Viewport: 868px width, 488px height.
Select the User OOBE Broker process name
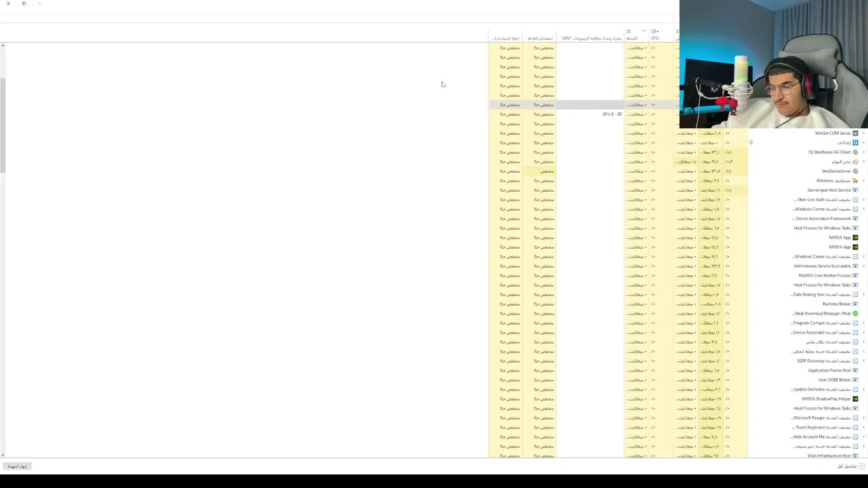(x=834, y=380)
